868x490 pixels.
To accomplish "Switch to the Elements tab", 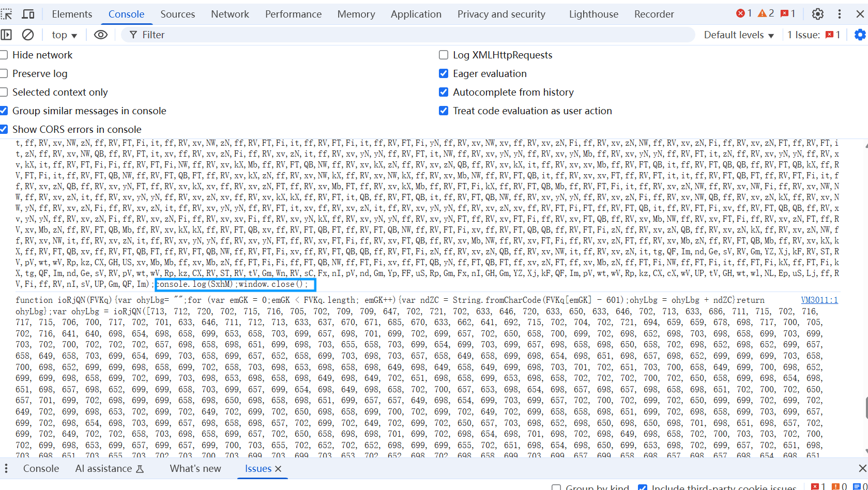I will (72, 14).
